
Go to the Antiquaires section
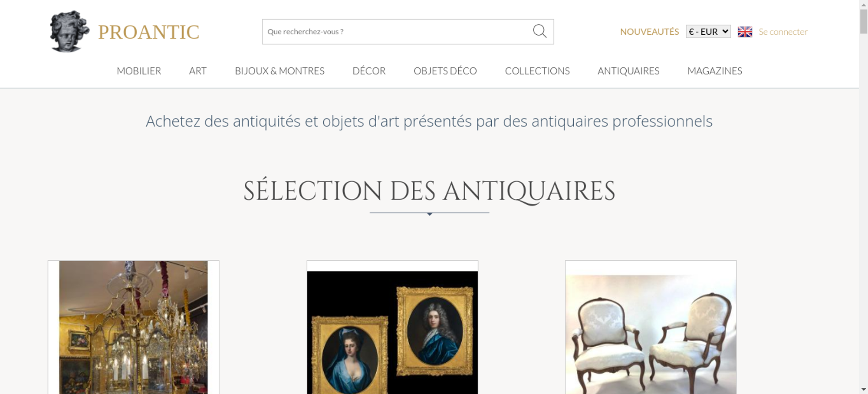pos(628,71)
